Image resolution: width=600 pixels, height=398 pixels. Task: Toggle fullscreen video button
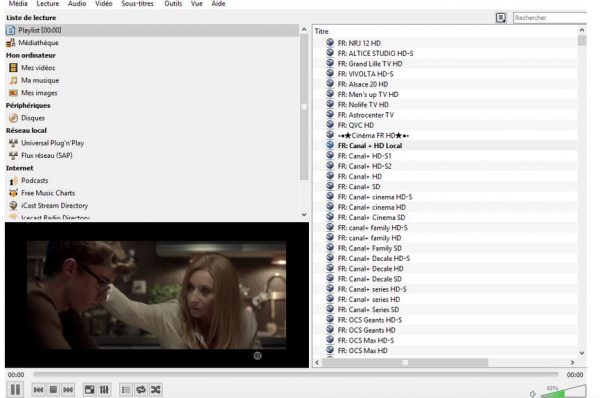click(90, 390)
